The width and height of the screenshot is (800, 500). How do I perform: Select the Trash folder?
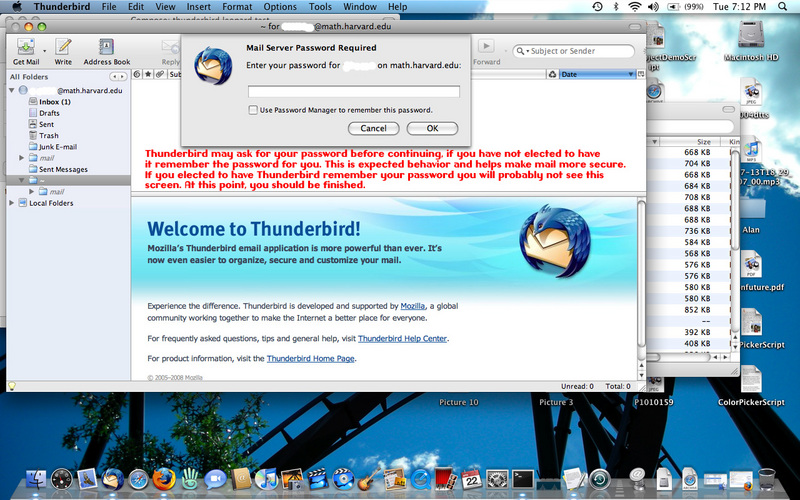pos(48,135)
